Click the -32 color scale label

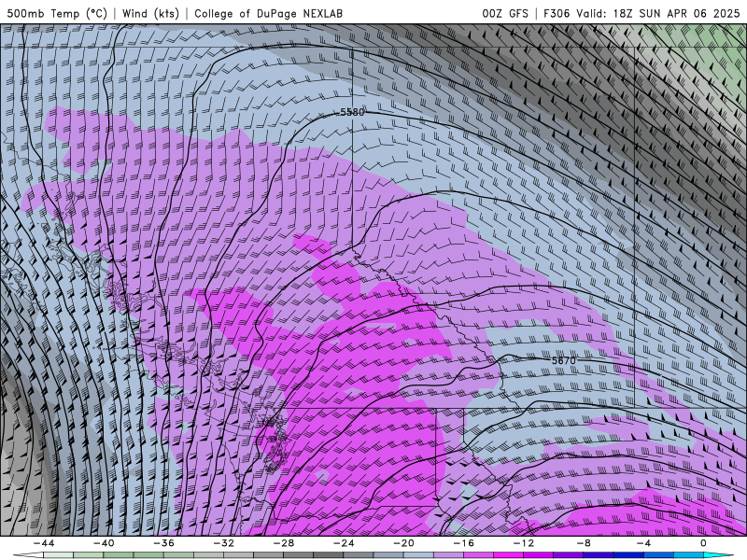coord(224,543)
